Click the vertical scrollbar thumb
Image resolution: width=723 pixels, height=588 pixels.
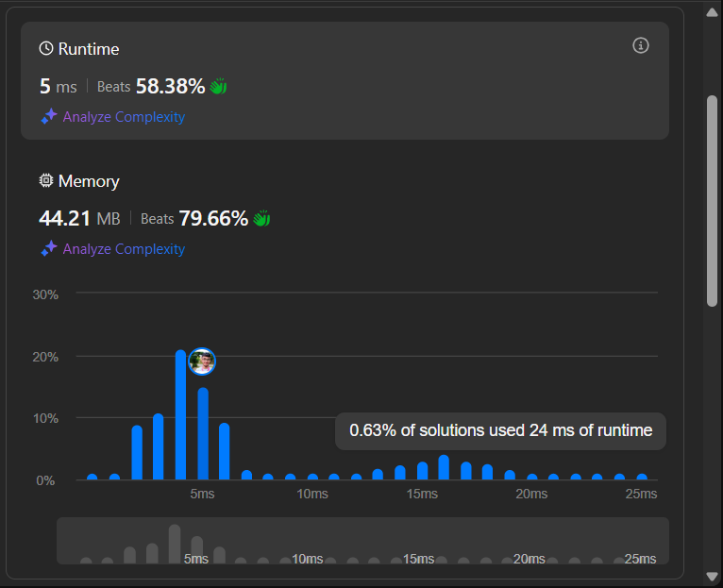[712, 201]
